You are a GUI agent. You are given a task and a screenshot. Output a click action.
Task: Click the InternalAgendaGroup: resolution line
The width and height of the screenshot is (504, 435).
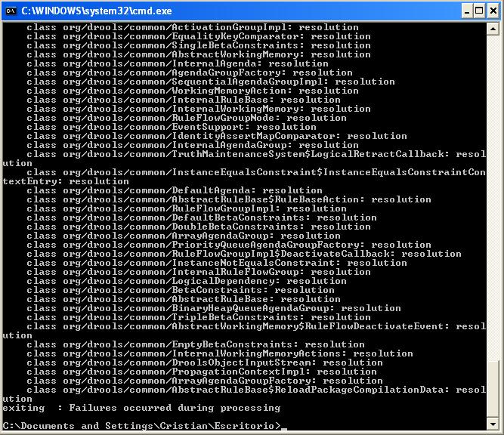(193, 145)
